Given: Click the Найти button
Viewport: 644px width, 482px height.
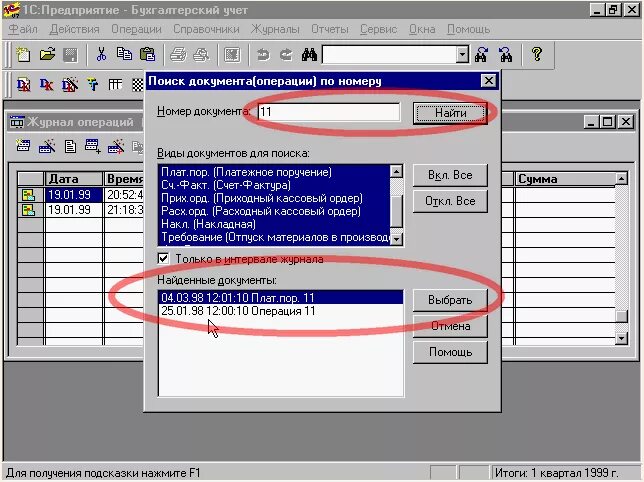Looking at the screenshot, I should (x=450, y=112).
